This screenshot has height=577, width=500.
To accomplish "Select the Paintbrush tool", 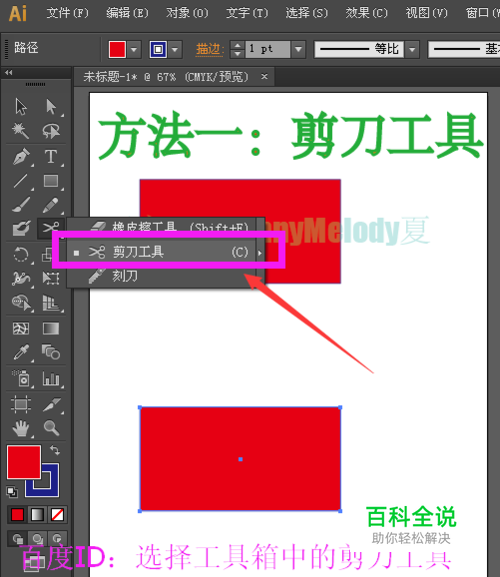I will [x=21, y=205].
